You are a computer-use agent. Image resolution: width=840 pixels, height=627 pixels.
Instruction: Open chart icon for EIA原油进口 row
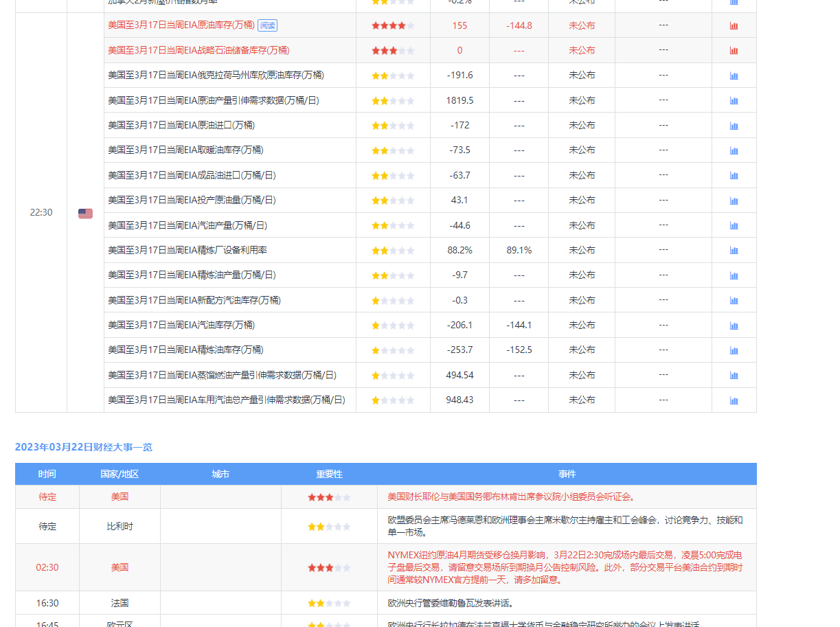click(x=734, y=126)
